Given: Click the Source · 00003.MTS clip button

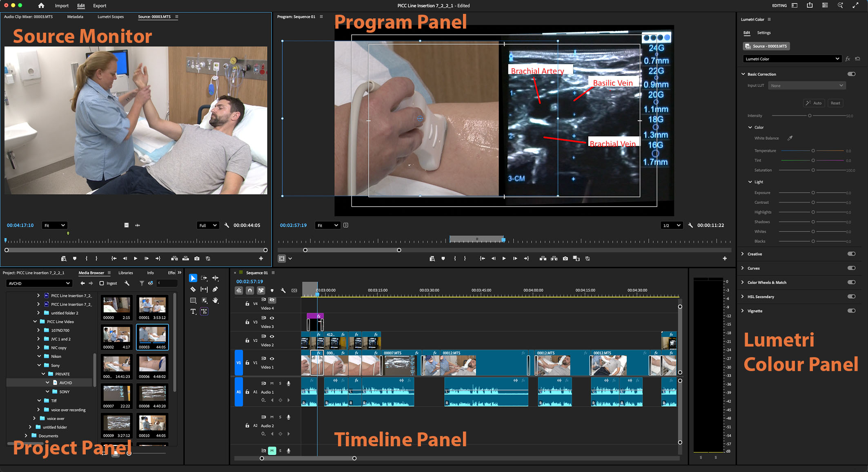Looking at the screenshot, I should [766, 46].
